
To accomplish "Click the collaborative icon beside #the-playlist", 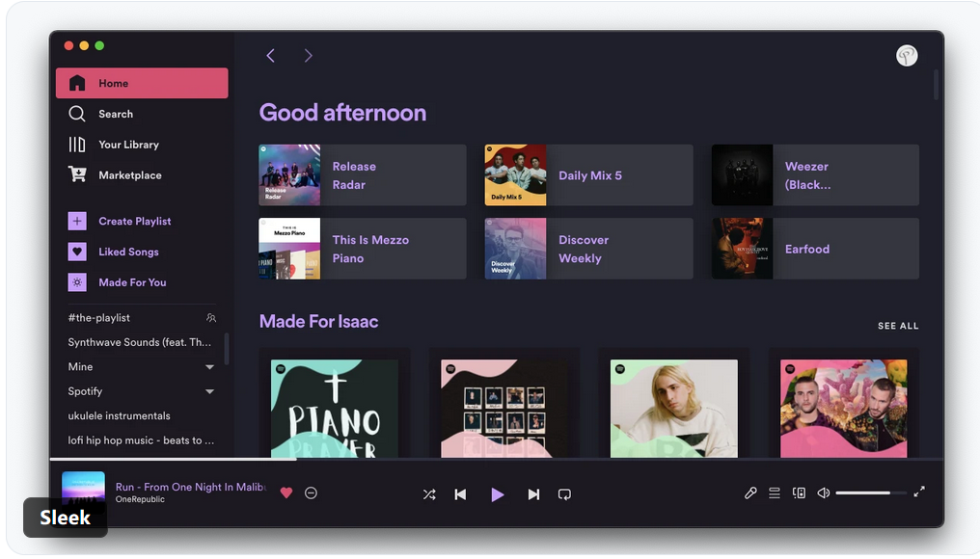I will pos(211,318).
